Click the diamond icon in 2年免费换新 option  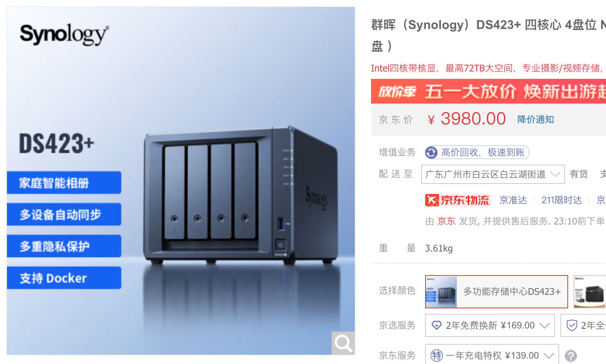(x=436, y=325)
